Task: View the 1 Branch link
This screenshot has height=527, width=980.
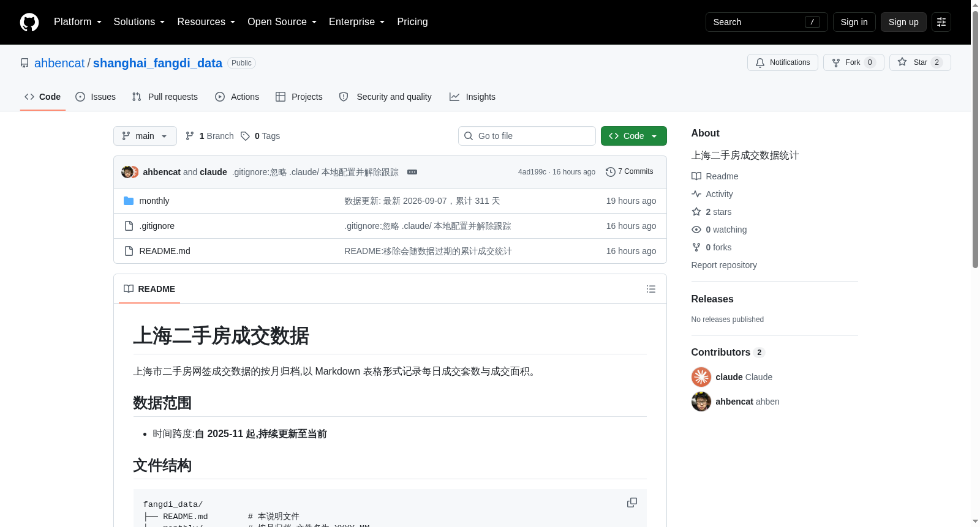Action: (x=209, y=136)
